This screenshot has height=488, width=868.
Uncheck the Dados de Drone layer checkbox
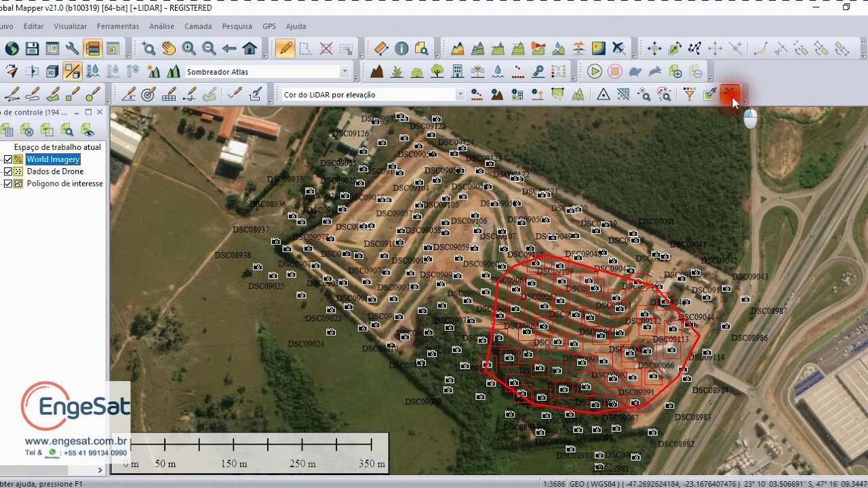[x=8, y=171]
